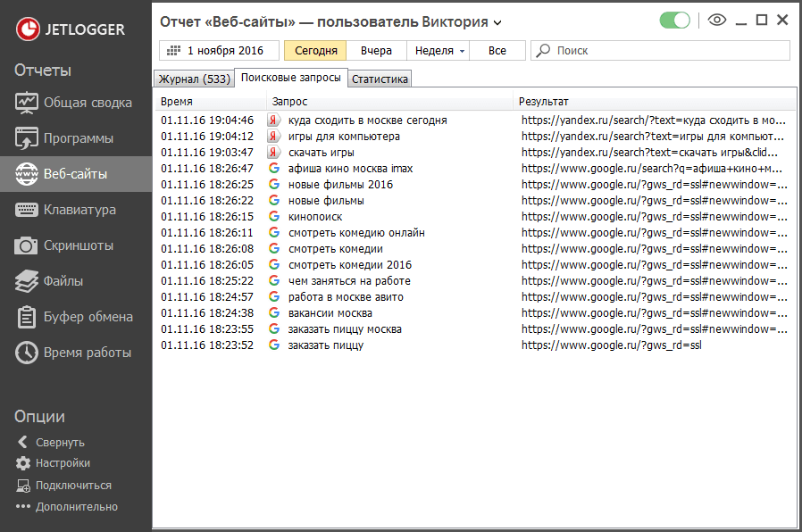Click Yandex icon for куда сходить в москве
The image size is (802, 532).
273,121
